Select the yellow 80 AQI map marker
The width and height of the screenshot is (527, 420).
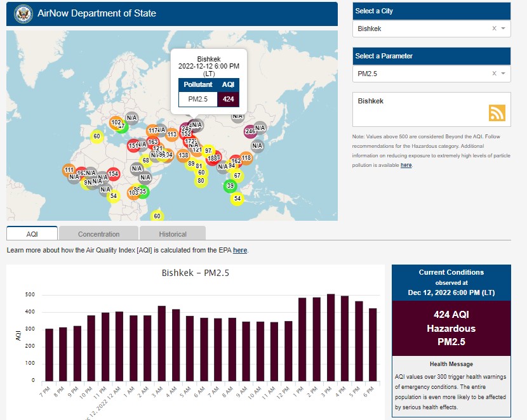201,181
